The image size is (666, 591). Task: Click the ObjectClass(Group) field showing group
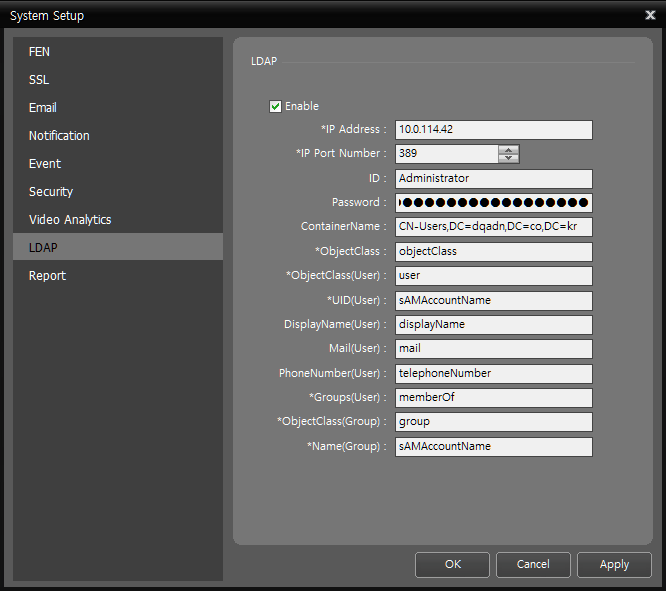pyautogui.click(x=494, y=422)
